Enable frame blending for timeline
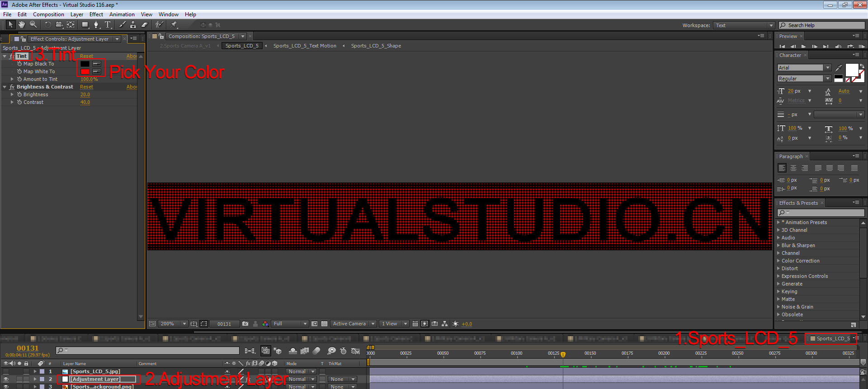 (x=305, y=351)
